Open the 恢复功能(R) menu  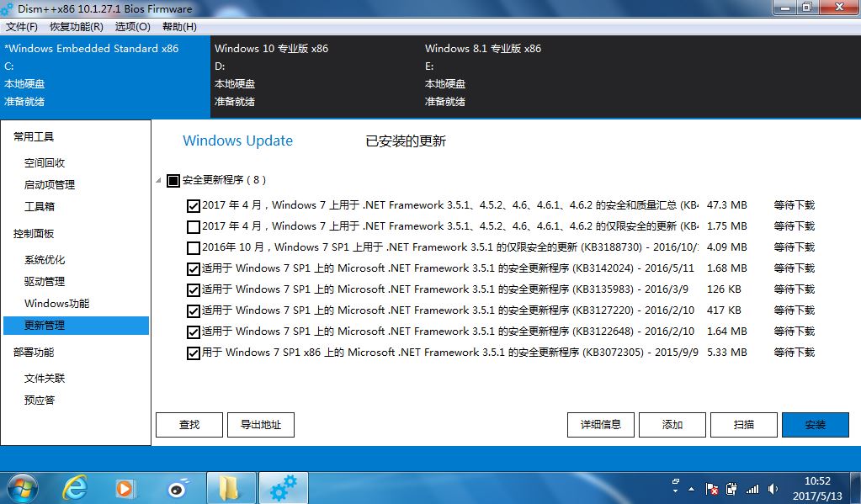coord(77,26)
